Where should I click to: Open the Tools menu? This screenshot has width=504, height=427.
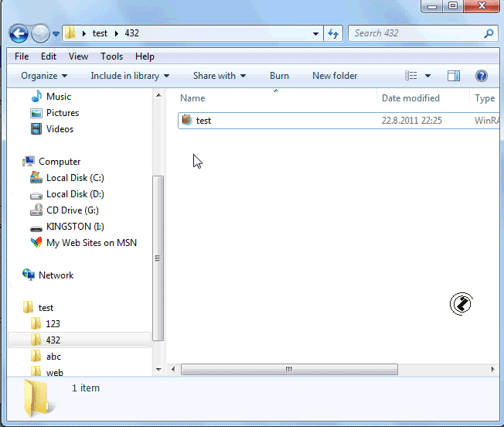(111, 56)
